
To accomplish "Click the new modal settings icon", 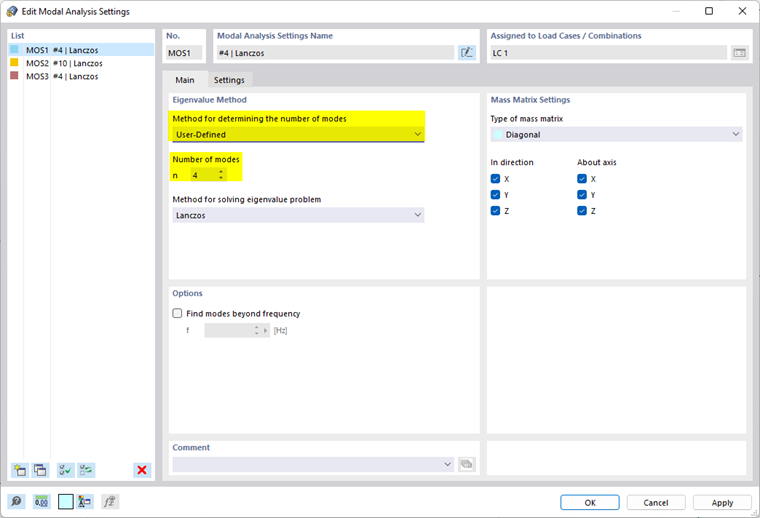I will [x=20, y=470].
